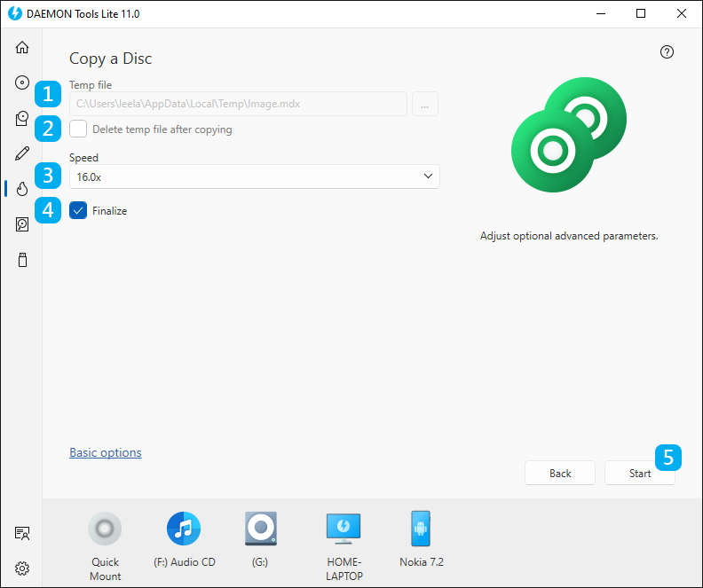The image size is (703, 588).
Task: Click the Copy a Disc heading
Action: [110, 59]
